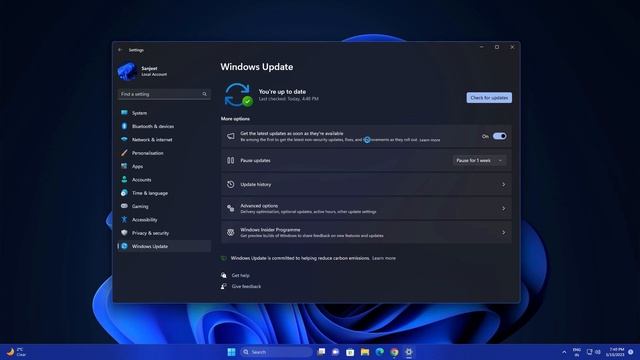Click the taskbar Search box
Screen dimensions: 640x360
point(276,352)
